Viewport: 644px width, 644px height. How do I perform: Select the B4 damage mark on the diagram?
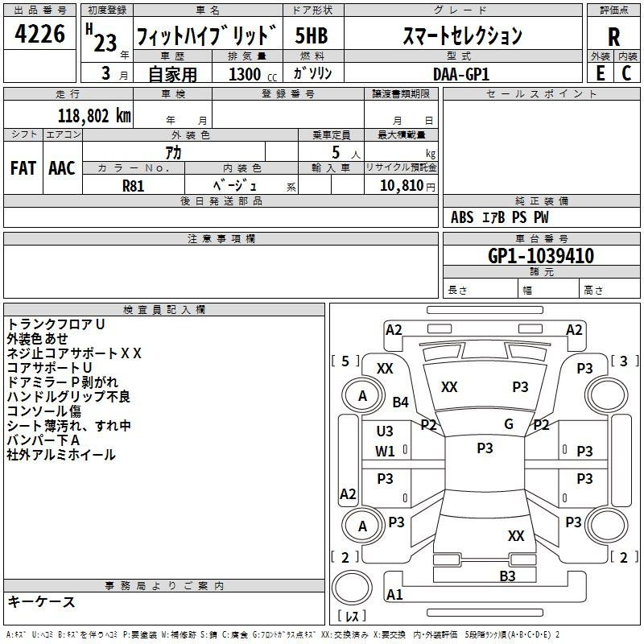400,402
